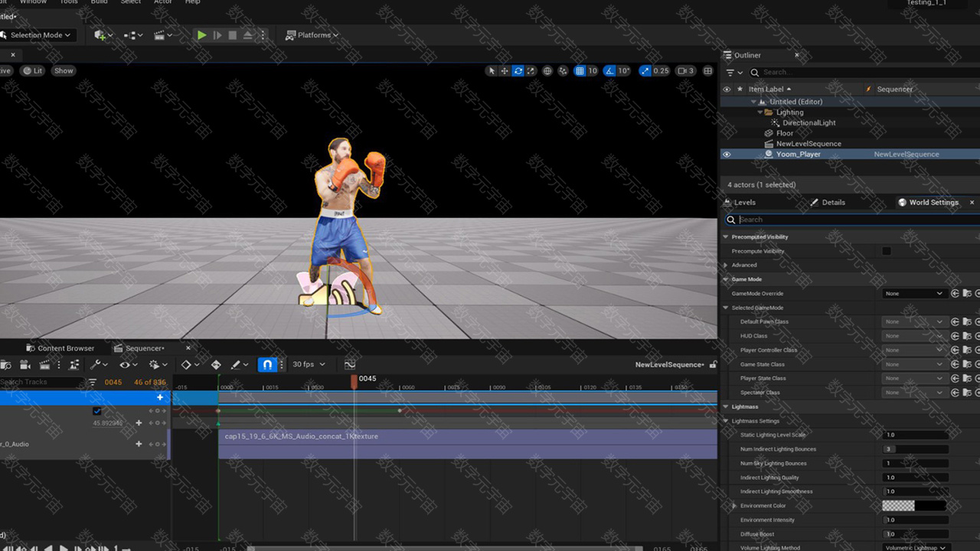Change scale snap value 0.25

click(x=661, y=70)
